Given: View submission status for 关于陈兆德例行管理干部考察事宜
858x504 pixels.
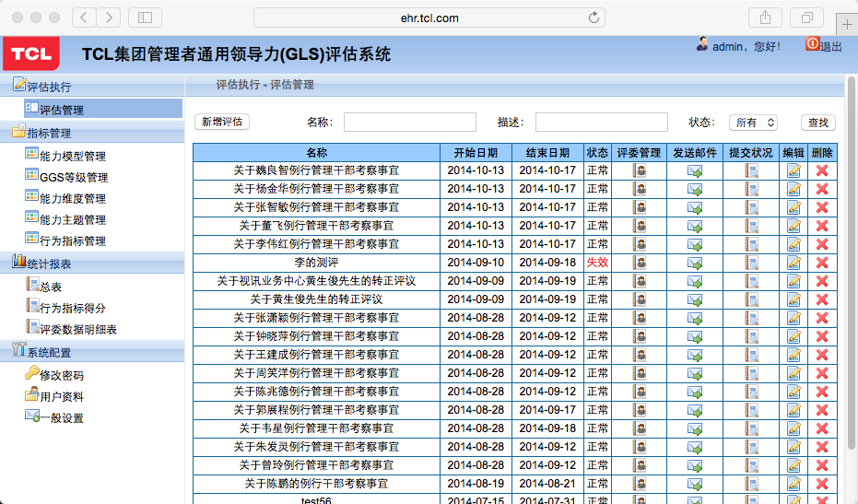Looking at the screenshot, I should [x=751, y=392].
